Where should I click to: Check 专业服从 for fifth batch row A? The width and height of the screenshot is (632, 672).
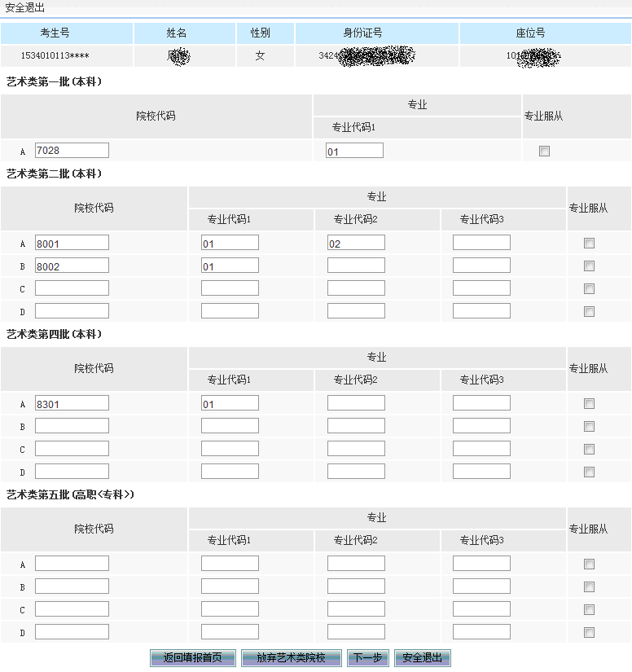[x=589, y=564]
